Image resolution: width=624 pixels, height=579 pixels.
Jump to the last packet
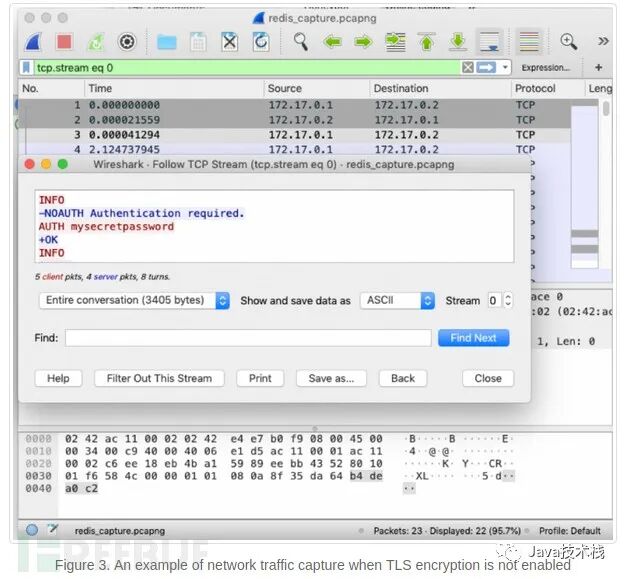coord(458,42)
